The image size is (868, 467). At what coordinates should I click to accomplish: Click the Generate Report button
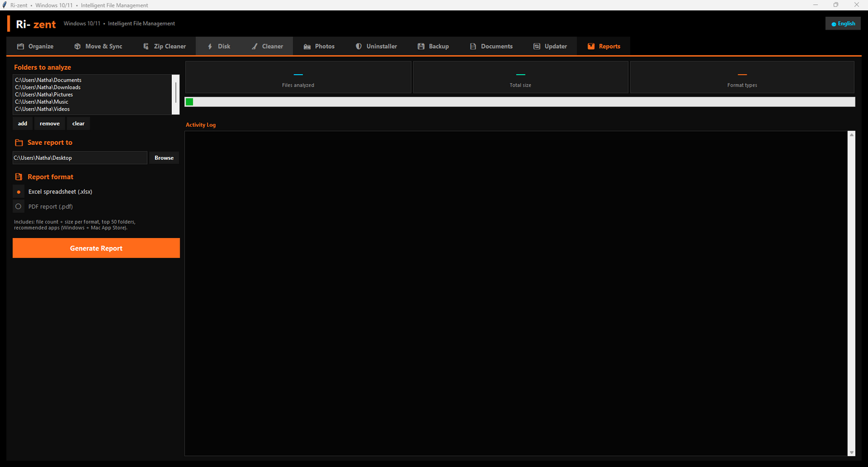96,248
